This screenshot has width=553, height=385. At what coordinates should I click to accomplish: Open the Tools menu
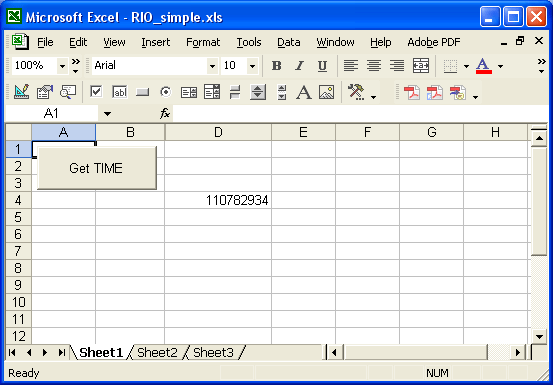coord(249,42)
